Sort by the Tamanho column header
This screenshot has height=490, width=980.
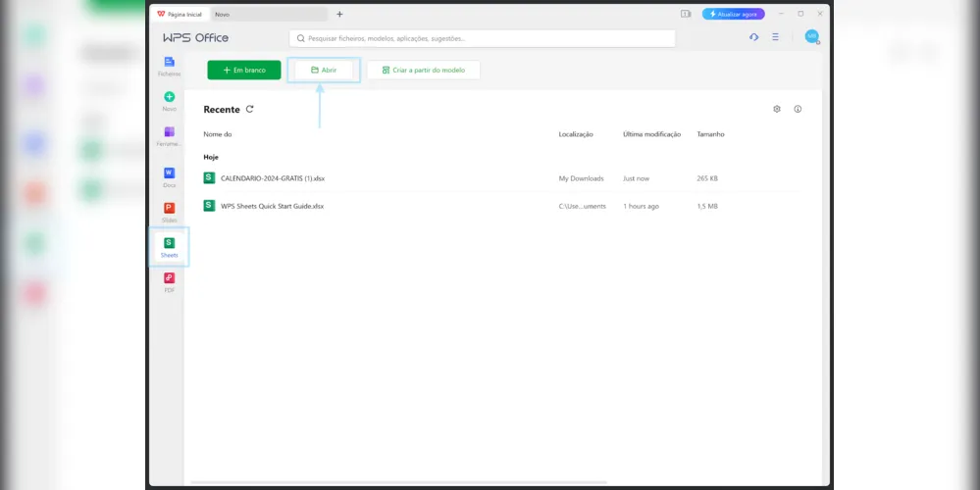(x=710, y=134)
